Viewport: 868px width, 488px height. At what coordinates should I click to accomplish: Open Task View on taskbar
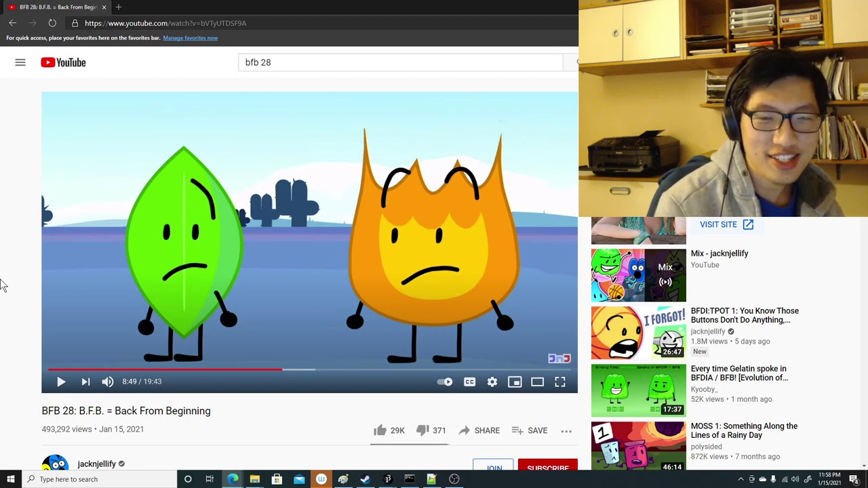[x=210, y=479]
